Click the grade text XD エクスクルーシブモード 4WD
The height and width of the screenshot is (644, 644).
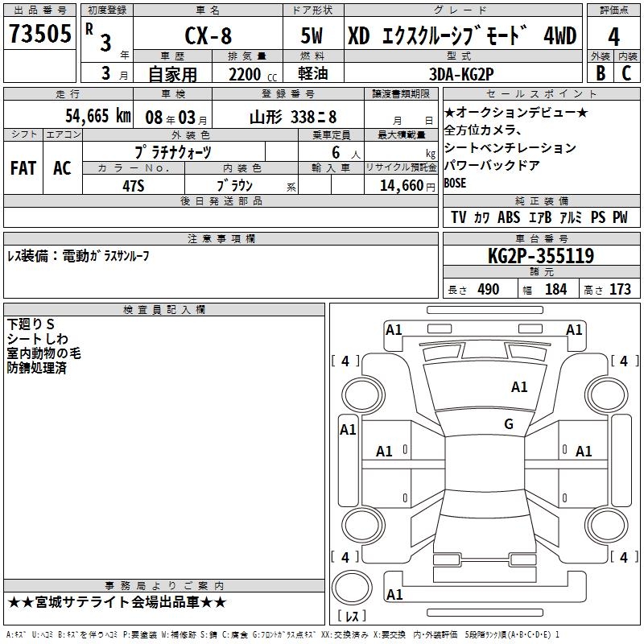point(462,35)
